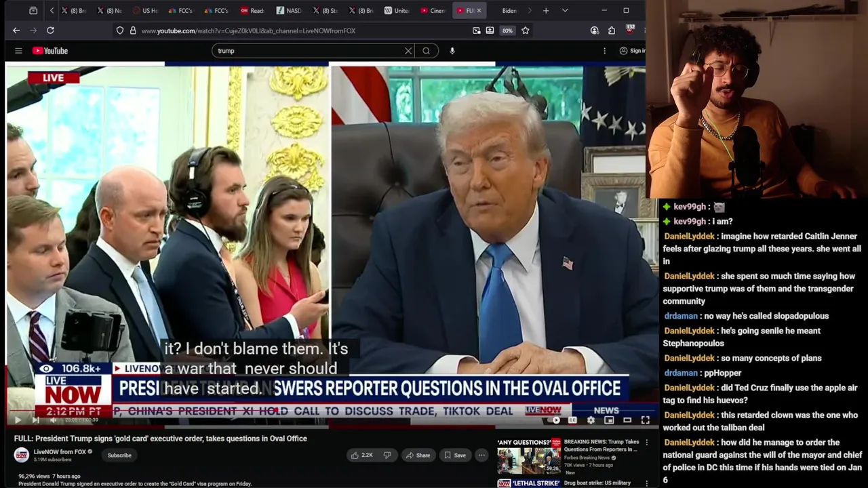
Task: Switch to the 'Unite' Wikipedia tab
Action: click(397, 11)
